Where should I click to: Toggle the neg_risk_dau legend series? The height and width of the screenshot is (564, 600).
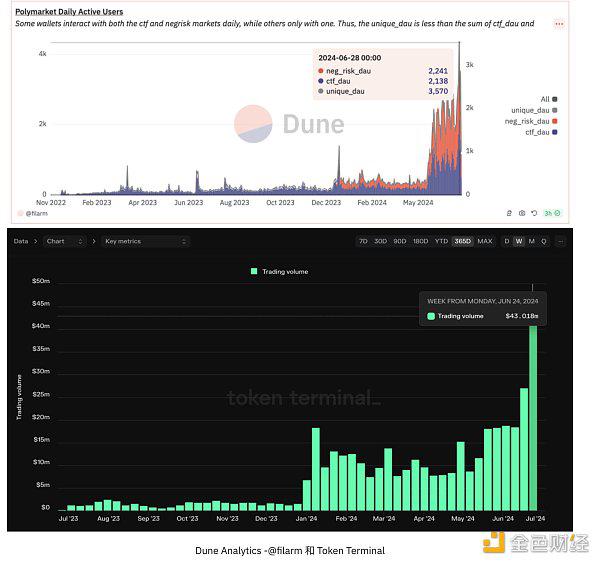point(530,121)
